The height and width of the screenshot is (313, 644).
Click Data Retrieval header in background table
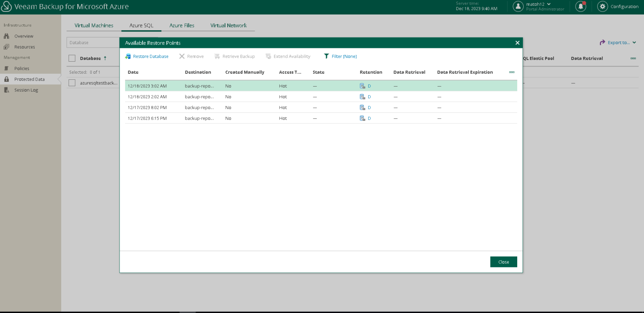coord(587,58)
